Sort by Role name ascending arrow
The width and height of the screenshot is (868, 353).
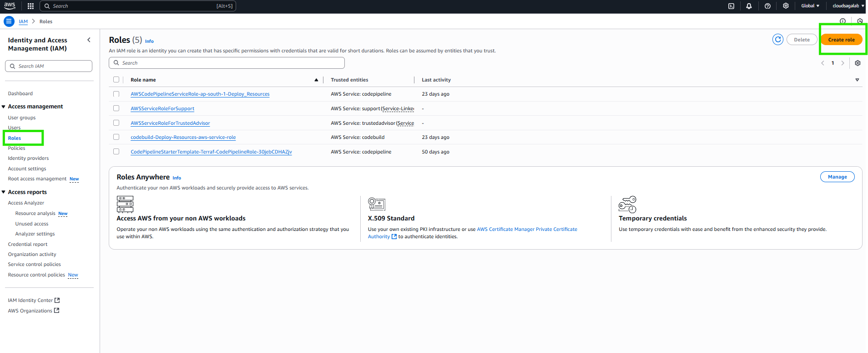click(x=316, y=80)
